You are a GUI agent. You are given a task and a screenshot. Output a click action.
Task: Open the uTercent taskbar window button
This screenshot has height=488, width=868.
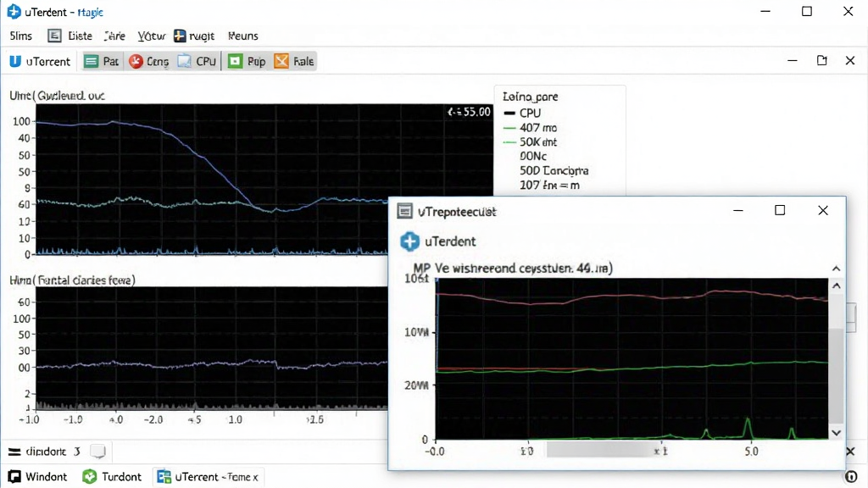pos(209,476)
